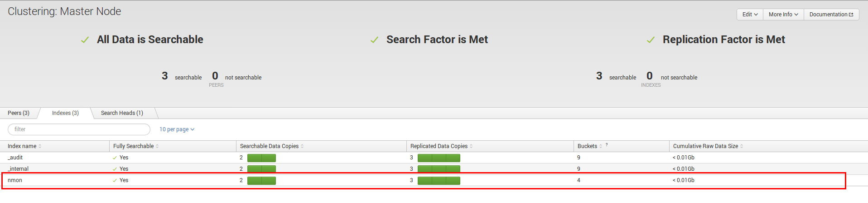Click the external link icon on Documentation
This screenshot has height=203, width=868.
point(851,15)
